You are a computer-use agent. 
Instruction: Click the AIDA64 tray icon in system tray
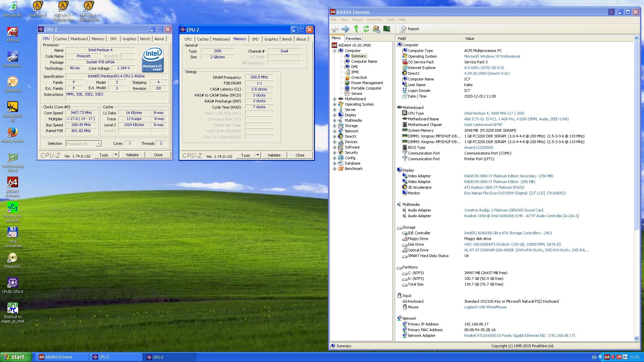(607, 357)
